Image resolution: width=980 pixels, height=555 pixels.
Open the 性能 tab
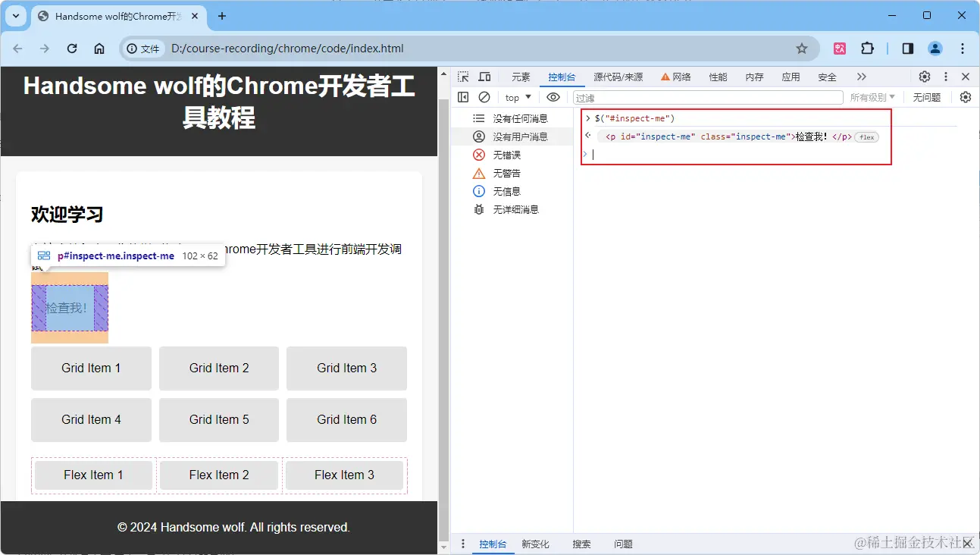coord(718,77)
